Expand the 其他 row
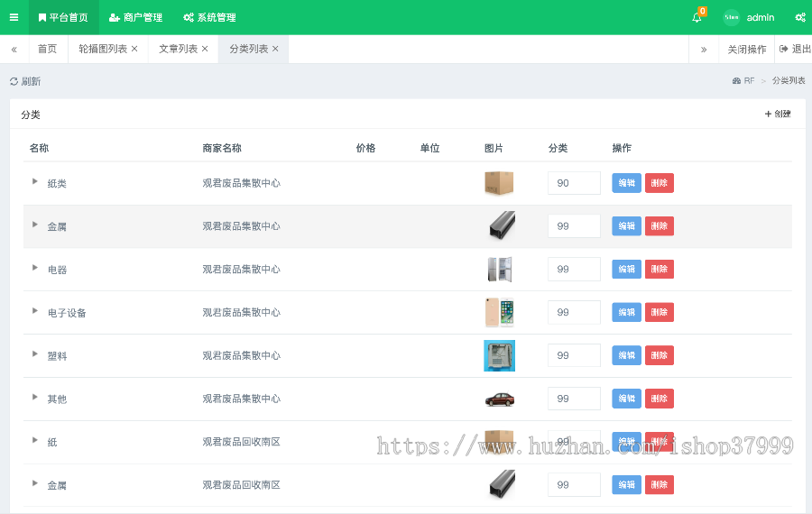Viewport: 812px width, 514px height. [34, 397]
